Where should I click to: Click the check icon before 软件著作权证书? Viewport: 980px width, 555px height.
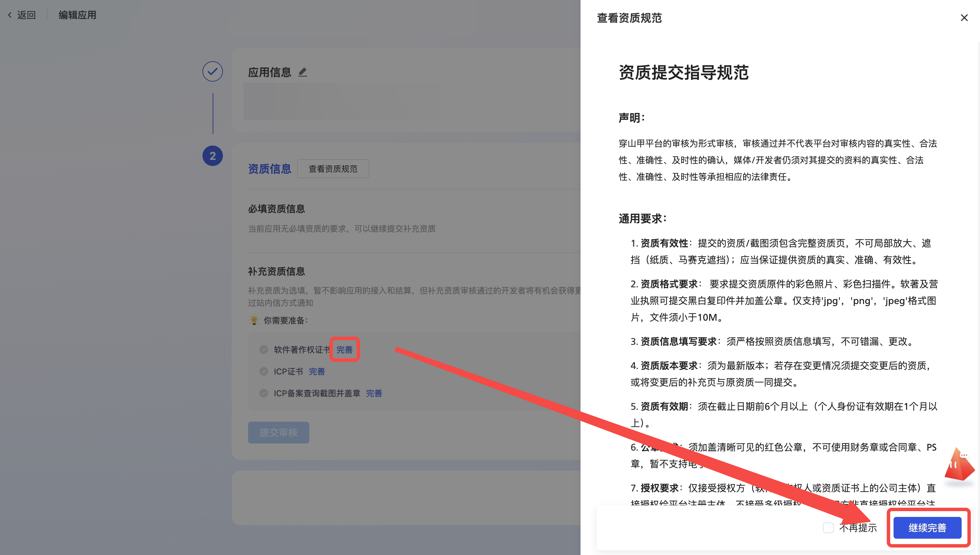pos(263,350)
